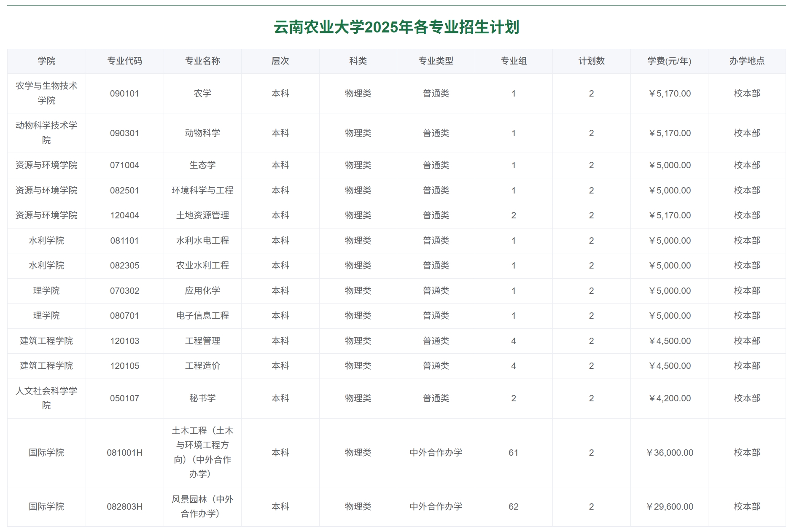Click the 办学地点 column header

point(747,61)
